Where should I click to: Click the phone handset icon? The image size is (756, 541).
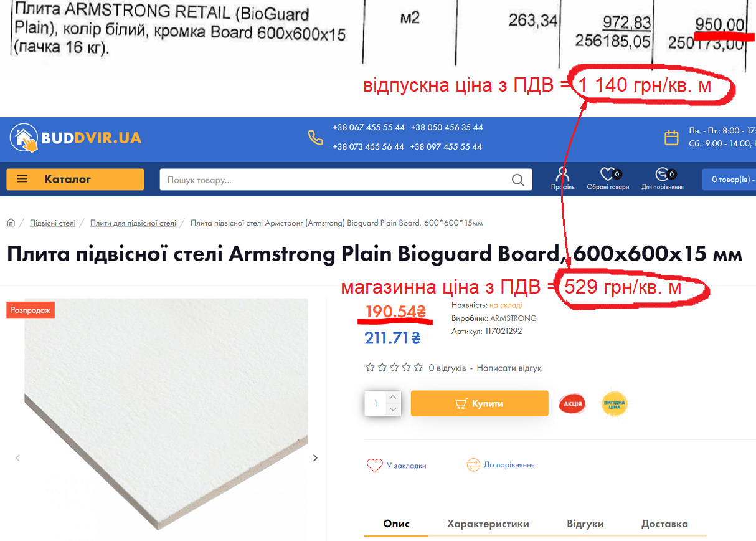[x=316, y=138]
